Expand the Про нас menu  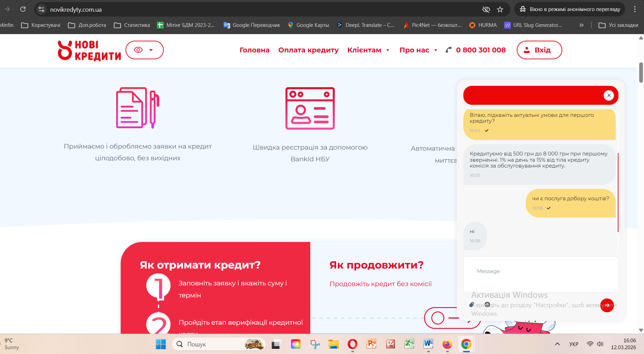pyautogui.click(x=418, y=50)
